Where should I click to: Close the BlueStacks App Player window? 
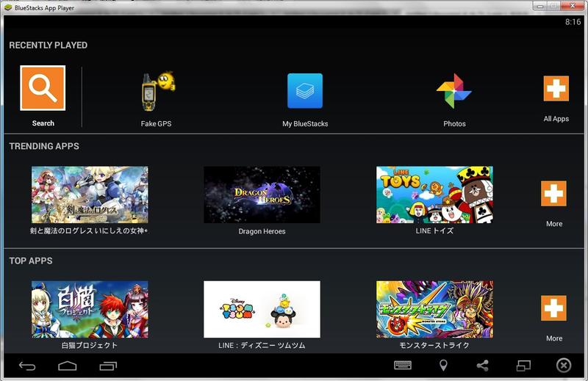[x=573, y=6]
